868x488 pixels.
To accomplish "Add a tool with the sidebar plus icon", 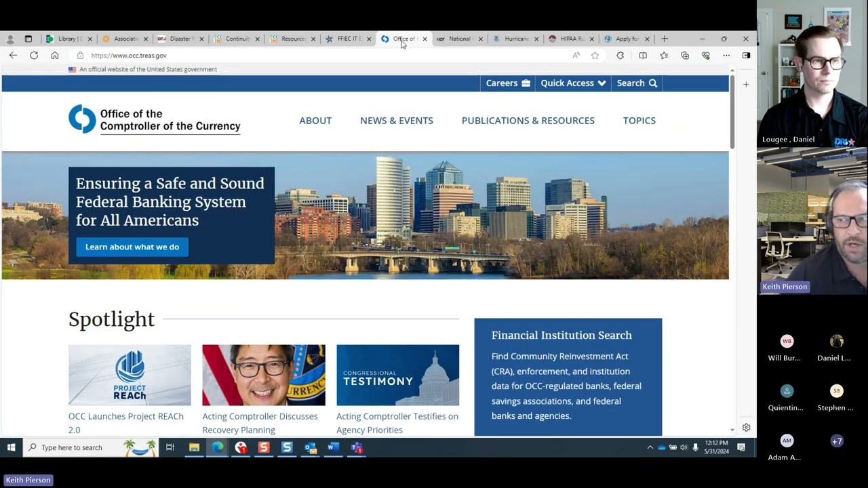I will pyautogui.click(x=746, y=85).
